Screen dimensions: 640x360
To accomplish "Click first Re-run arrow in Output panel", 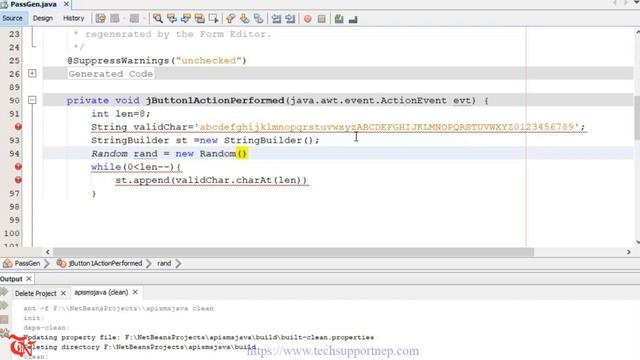I will tap(4, 292).
